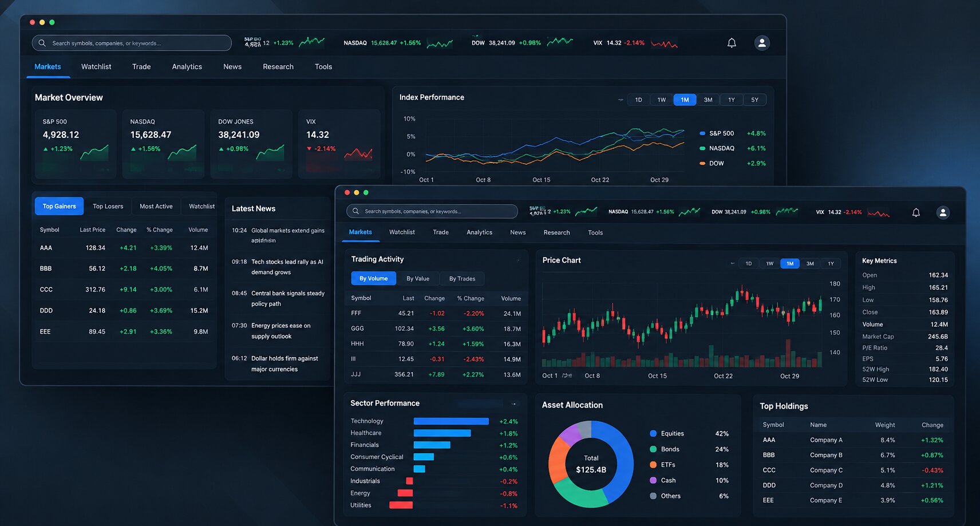Click the Utilities sector red performance bar
The width and height of the screenshot is (980, 526).
click(x=401, y=505)
